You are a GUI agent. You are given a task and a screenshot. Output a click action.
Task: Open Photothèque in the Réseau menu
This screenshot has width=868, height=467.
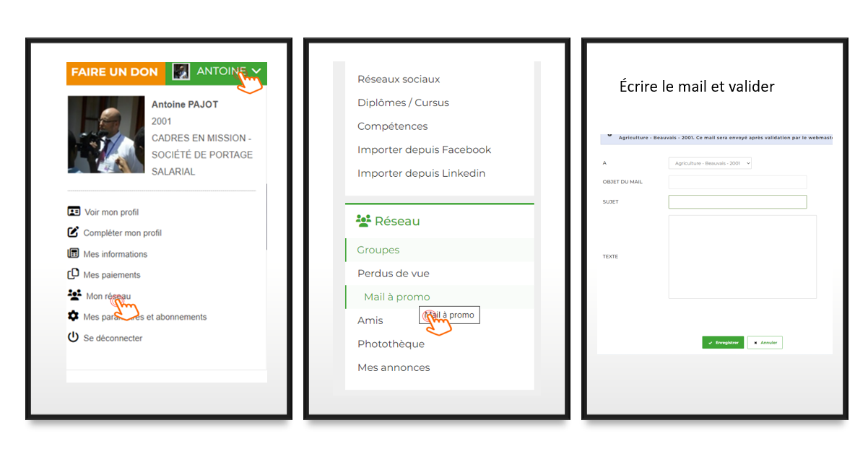(391, 344)
